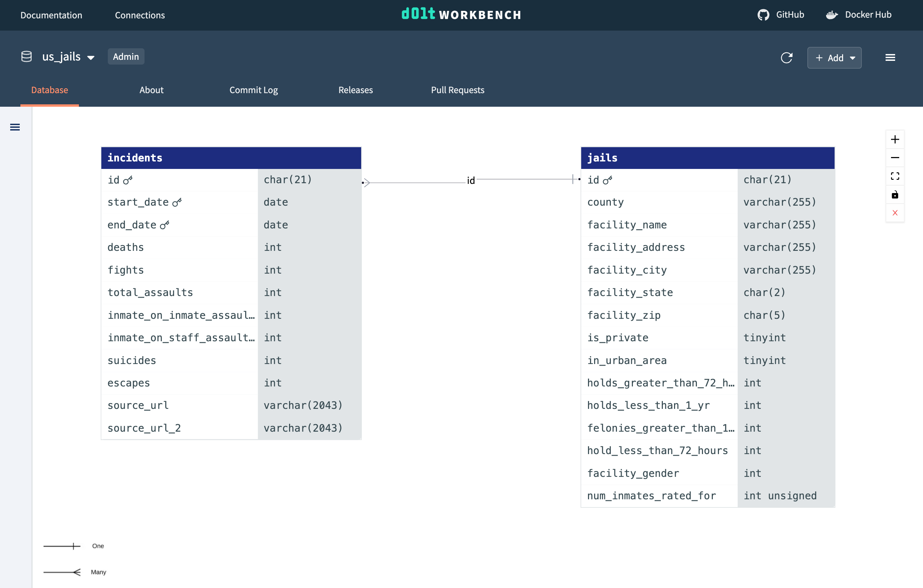Go to Connections page

click(x=140, y=15)
